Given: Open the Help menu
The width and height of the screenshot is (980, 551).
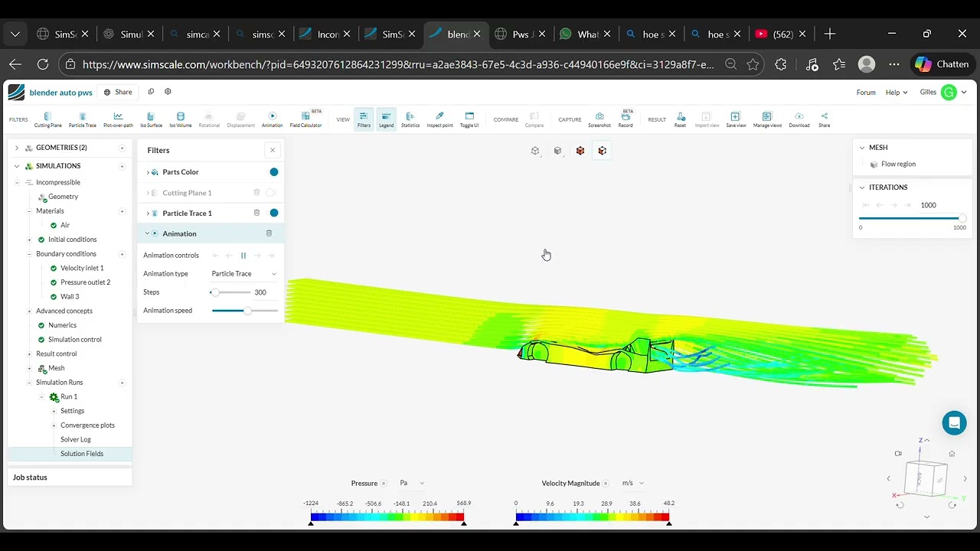Looking at the screenshot, I should tap(897, 93).
